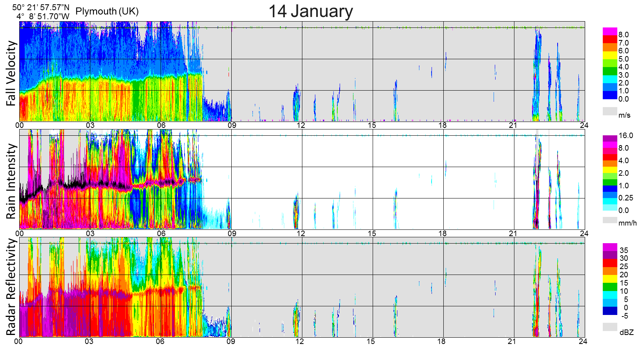Click '03' hour tick under Fall Velocity panel

click(x=90, y=125)
